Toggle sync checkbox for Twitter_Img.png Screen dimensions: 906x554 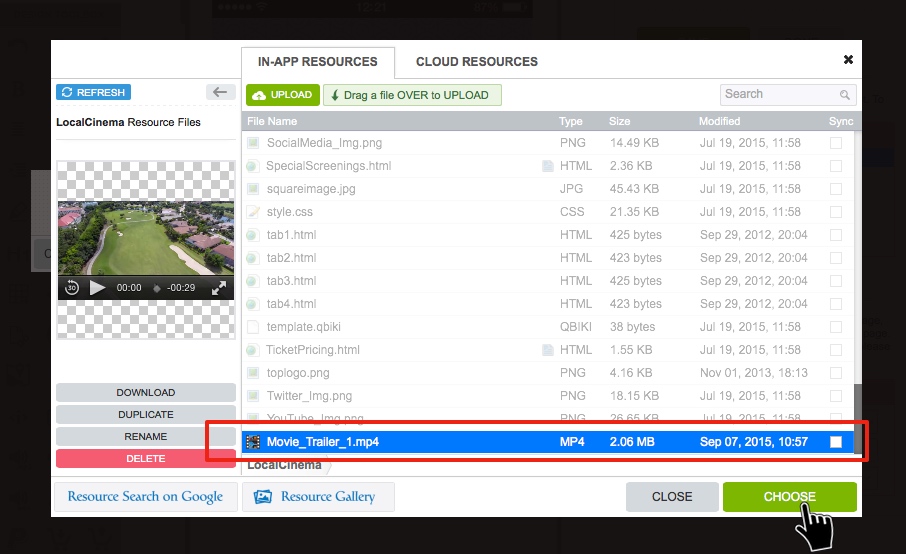click(836, 396)
